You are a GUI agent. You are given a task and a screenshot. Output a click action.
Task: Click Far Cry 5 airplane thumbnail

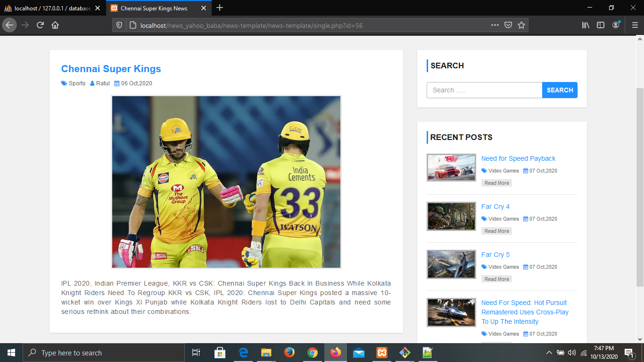(451, 264)
